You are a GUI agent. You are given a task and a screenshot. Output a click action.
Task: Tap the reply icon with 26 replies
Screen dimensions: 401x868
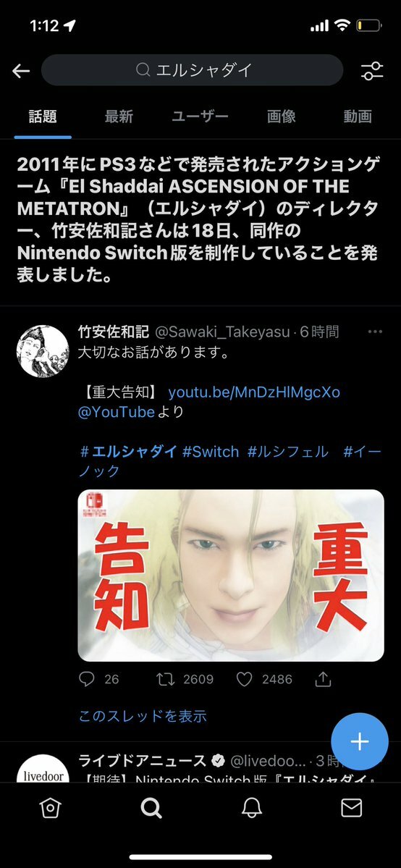tap(87, 678)
